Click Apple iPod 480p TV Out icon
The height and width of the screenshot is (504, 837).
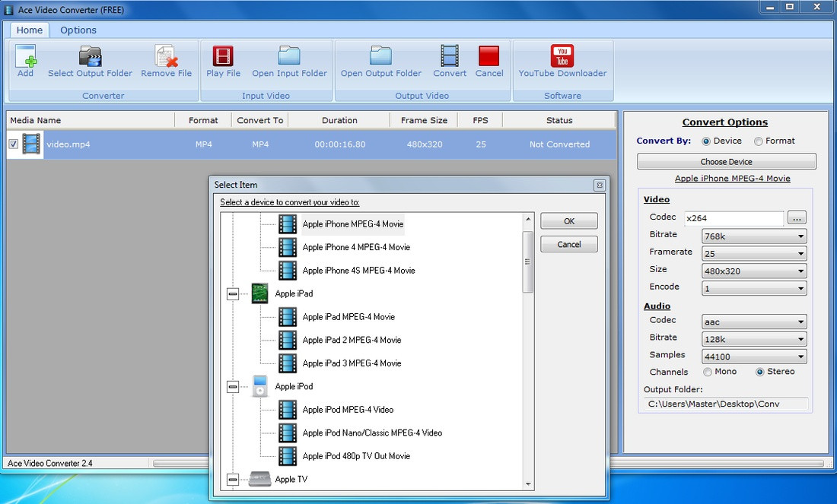(x=288, y=456)
